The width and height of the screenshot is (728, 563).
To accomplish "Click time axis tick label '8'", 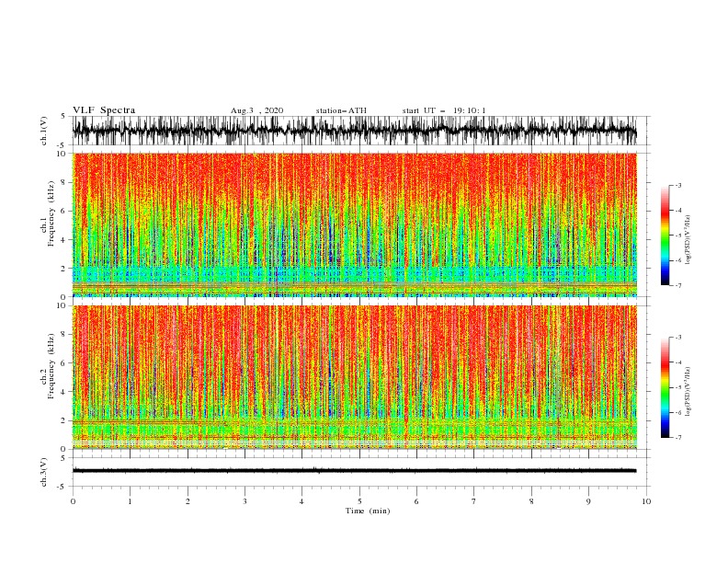I will [531, 501].
